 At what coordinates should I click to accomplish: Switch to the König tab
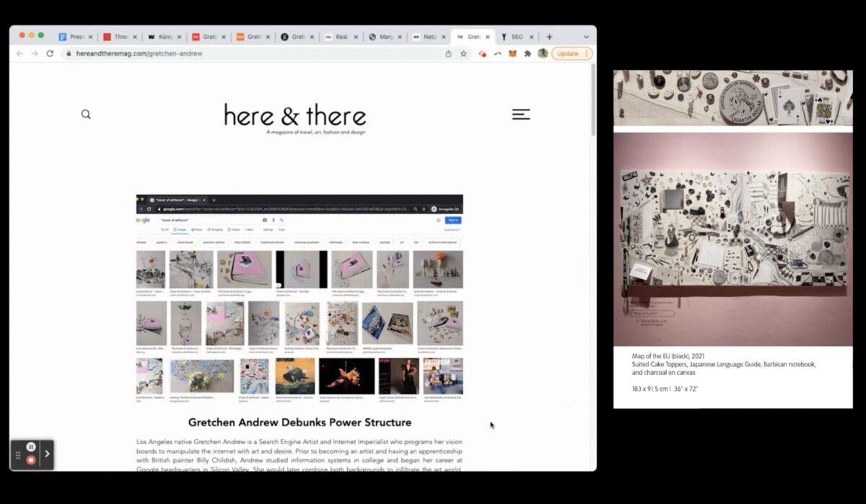163,37
